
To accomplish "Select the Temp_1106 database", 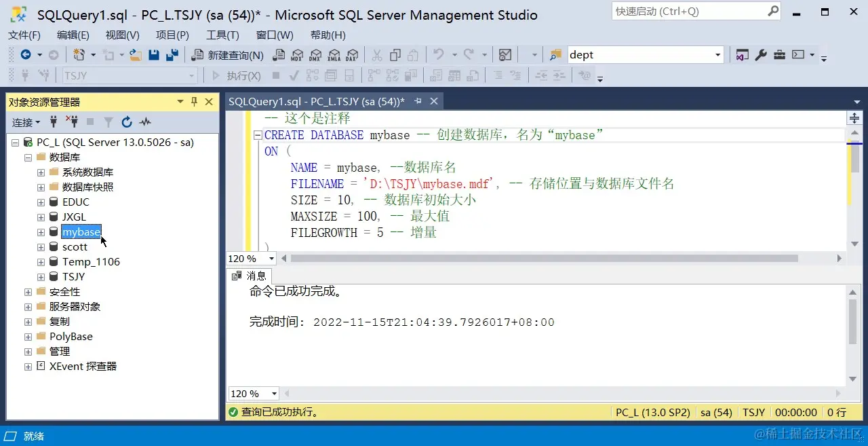I will (x=91, y=262).
